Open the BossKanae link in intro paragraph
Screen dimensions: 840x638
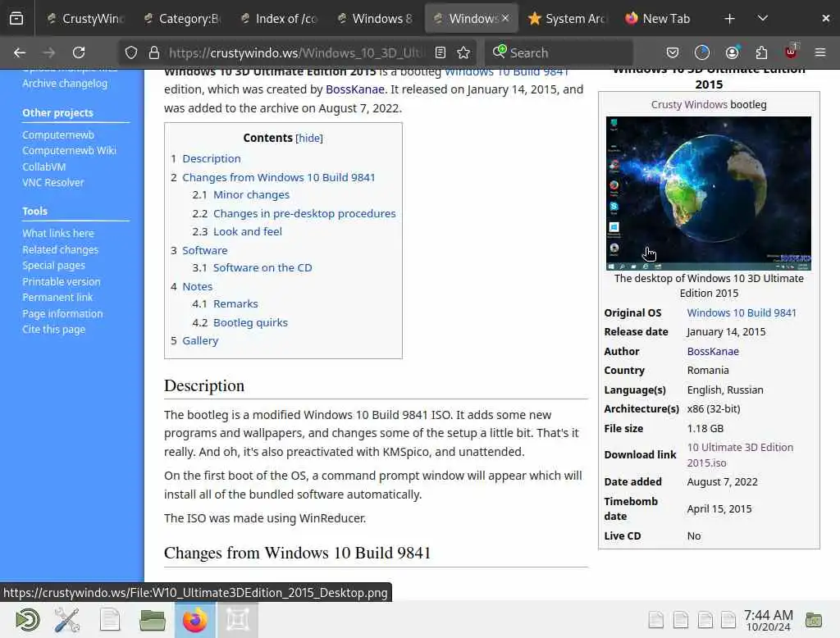click(x=354, y=89)
